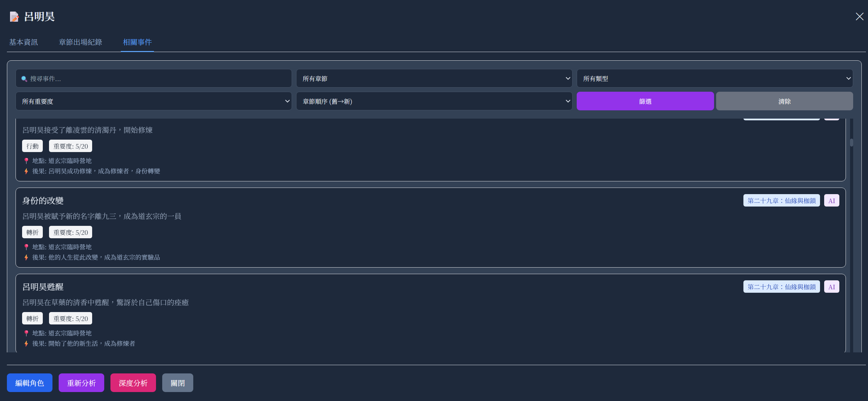Viewport: 868px width, 401px height.
Task: Click the 編輯角色 button
Action: click(x=30, y=383)
